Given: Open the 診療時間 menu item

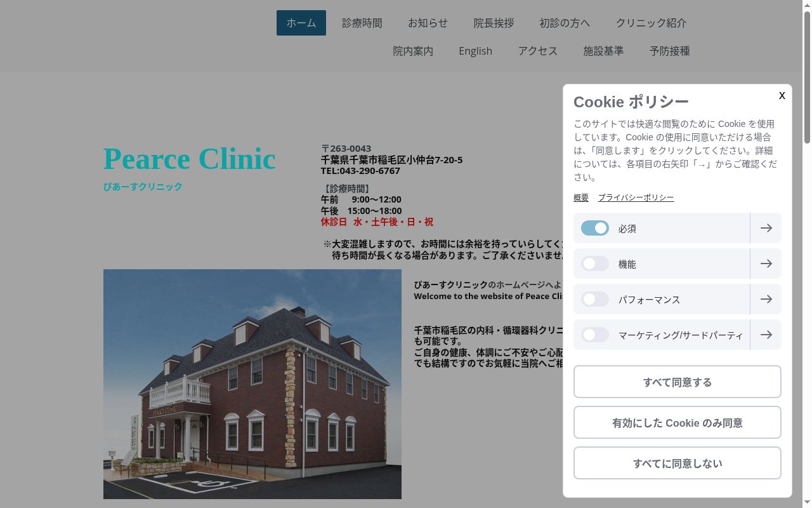Looking at the screenshot, I should (x=362, y=23).
